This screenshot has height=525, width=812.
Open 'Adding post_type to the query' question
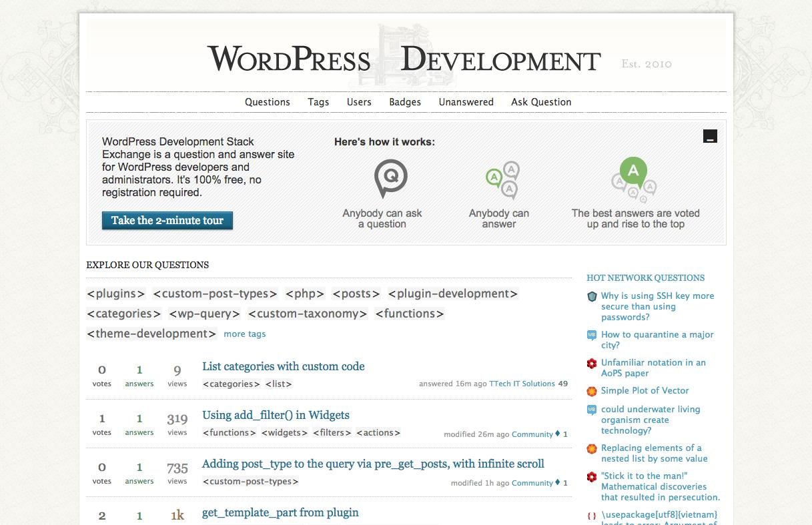[x=373, y=464]
